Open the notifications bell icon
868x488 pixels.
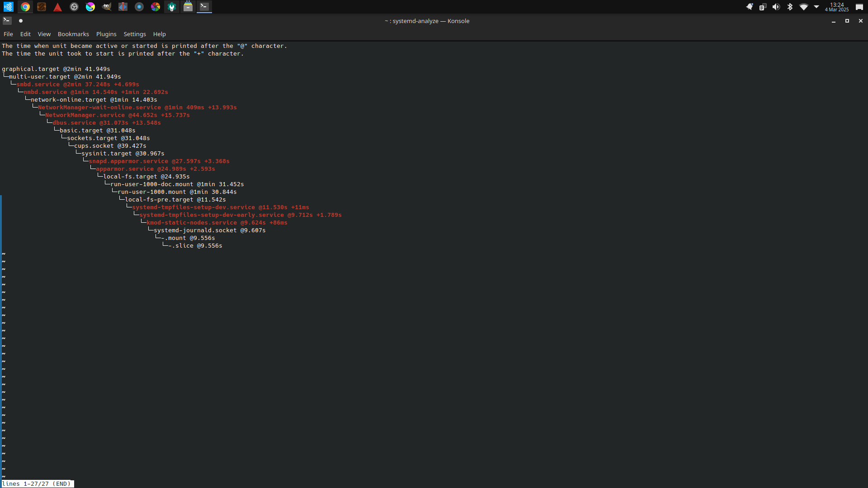pos(750,7)
